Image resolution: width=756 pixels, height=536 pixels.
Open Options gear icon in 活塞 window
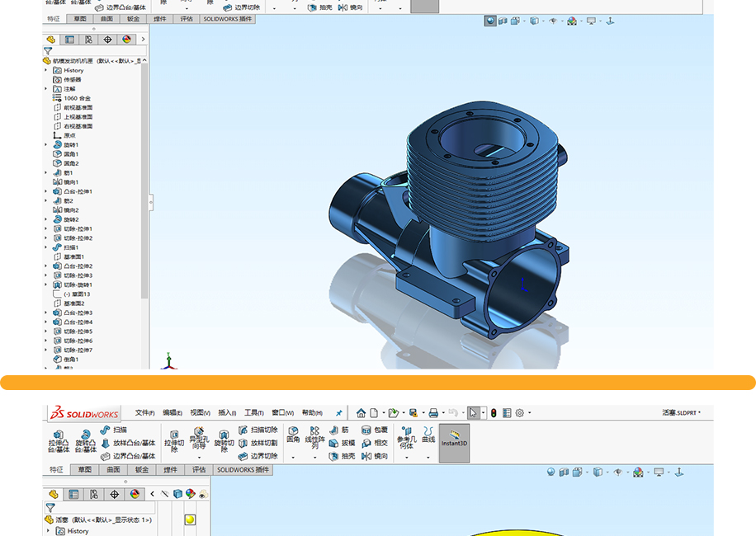point(519,412)
